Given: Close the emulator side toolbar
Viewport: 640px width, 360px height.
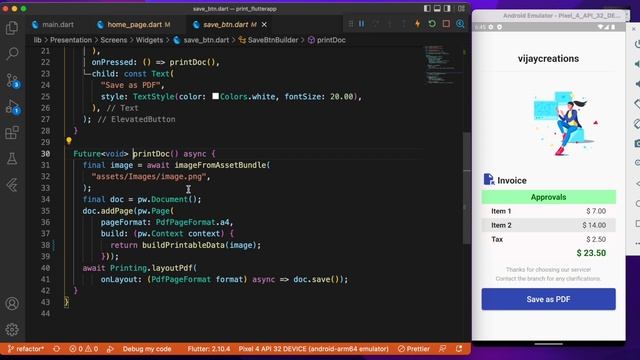Looking at the screenshot, I should pyautogui.click(x=634, y=29).
